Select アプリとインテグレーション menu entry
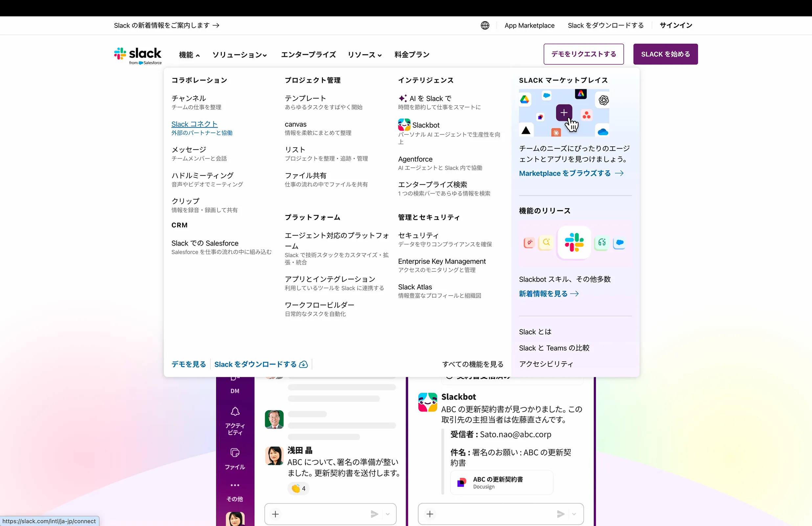Screen dimensions: 812x526 tap(334, 283)
